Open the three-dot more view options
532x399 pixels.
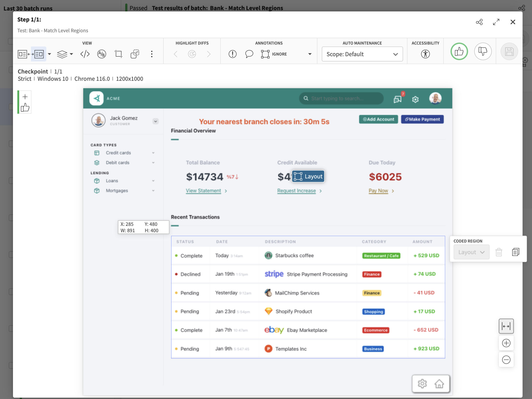click(152, 54)
